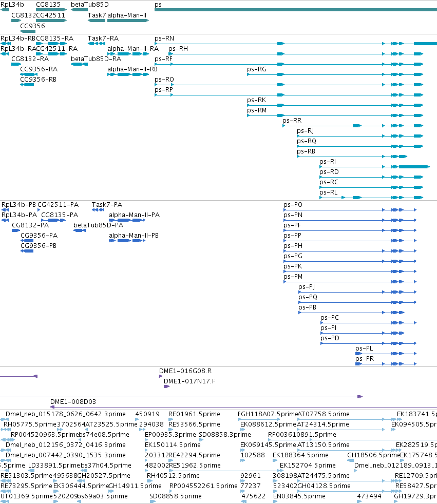Screen dimensions: 437x504
Task: Select transcript ps-RN label
Action: tap(164, 38)
